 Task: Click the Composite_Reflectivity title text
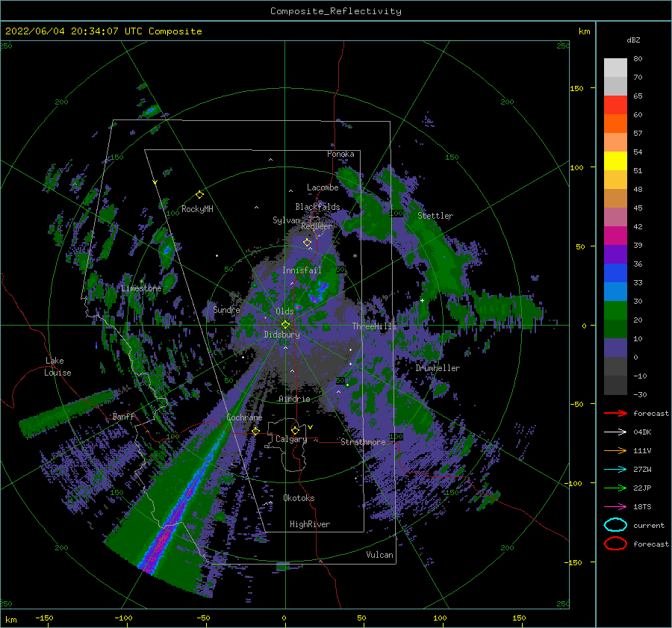(x=336, y=11)
